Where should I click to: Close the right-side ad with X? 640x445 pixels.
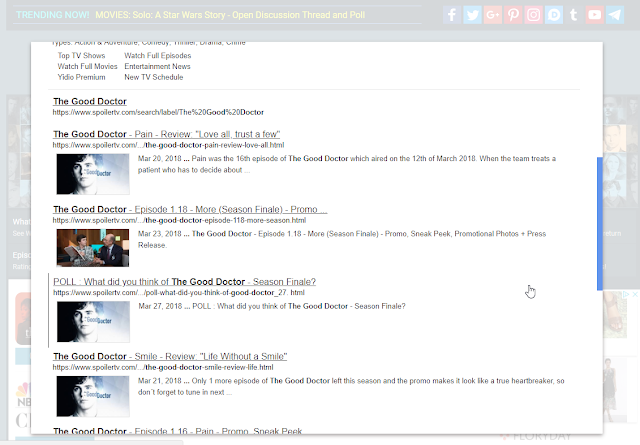pyautogui.click(x=635, y=294)
